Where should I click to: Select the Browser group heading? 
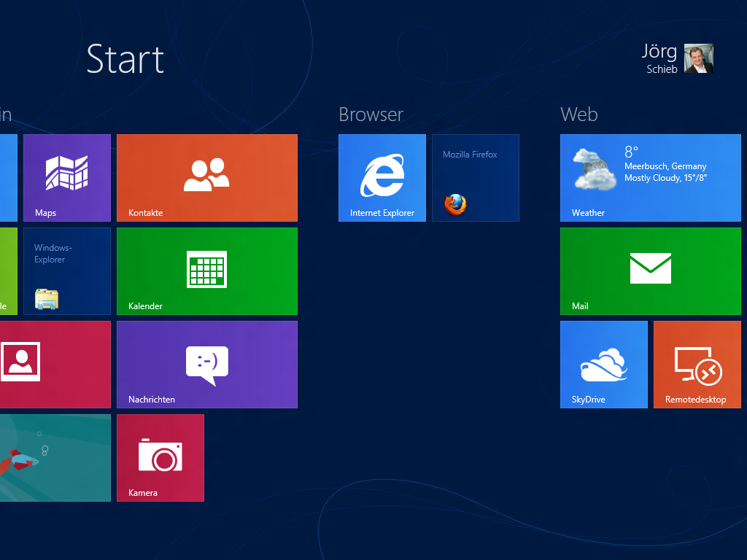(371, 114)
